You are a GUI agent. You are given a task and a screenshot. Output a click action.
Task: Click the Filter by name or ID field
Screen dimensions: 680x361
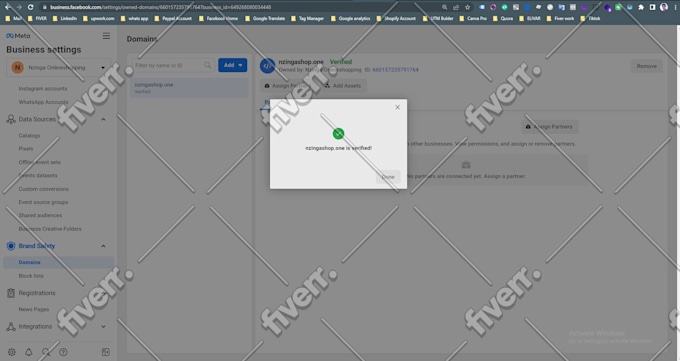173,65
